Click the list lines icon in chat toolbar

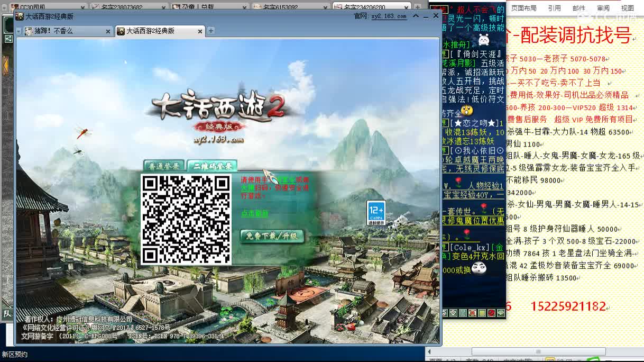[x=463, y=313]
